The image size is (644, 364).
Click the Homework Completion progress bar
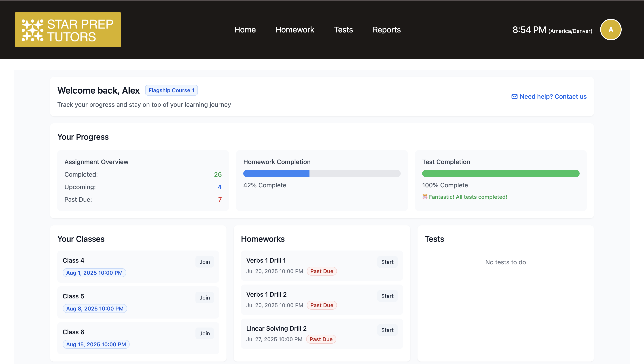click(x=322, y=173)
